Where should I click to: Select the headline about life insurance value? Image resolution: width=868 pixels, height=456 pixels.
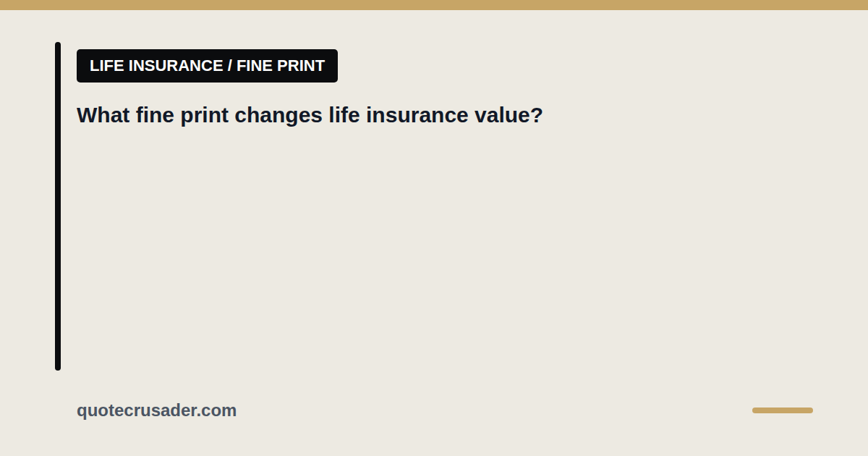coord(310,115)
